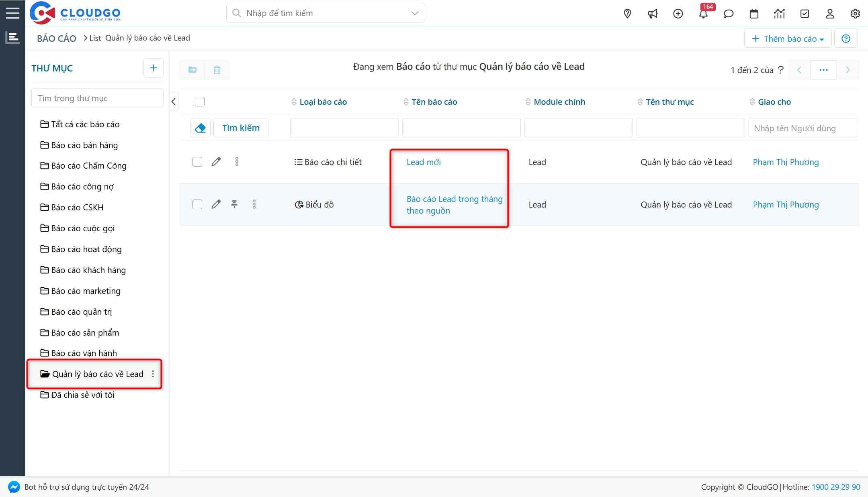Click the eraser clear-filter icon

tap(200, 128)
